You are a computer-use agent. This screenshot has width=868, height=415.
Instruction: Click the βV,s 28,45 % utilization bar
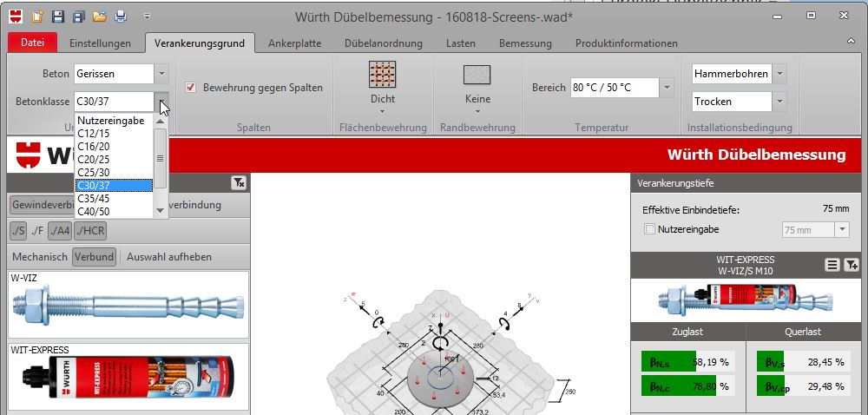click(803, 362)
